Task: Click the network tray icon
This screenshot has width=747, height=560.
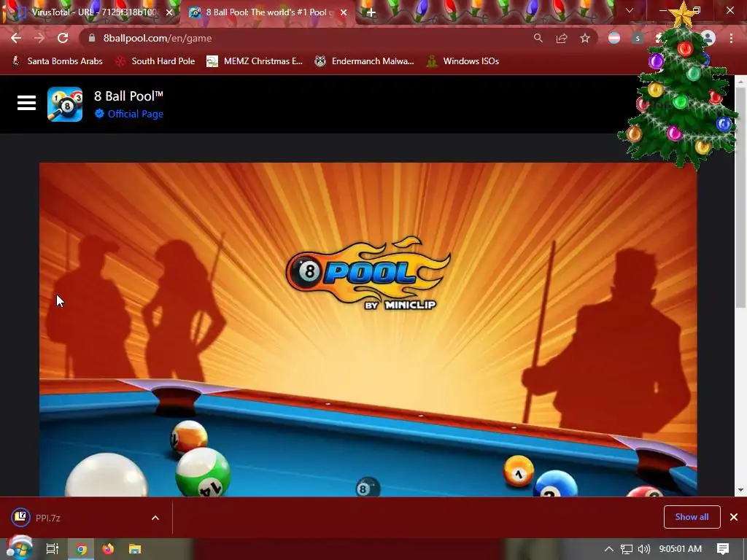Action: pos(627,549)
